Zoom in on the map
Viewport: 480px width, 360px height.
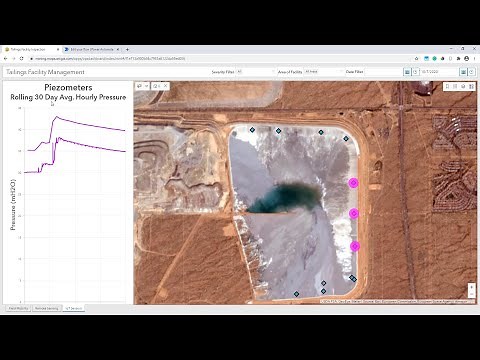coord(471,287)
